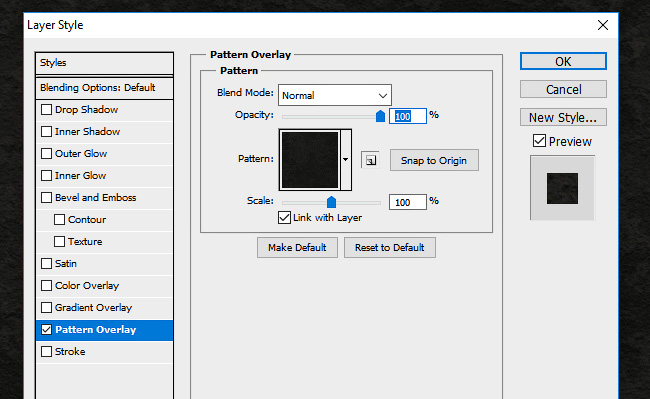Screen dimensions: 650x399
Task: Uncheck the Pattern Overlay checkbox
Action: 46,329
